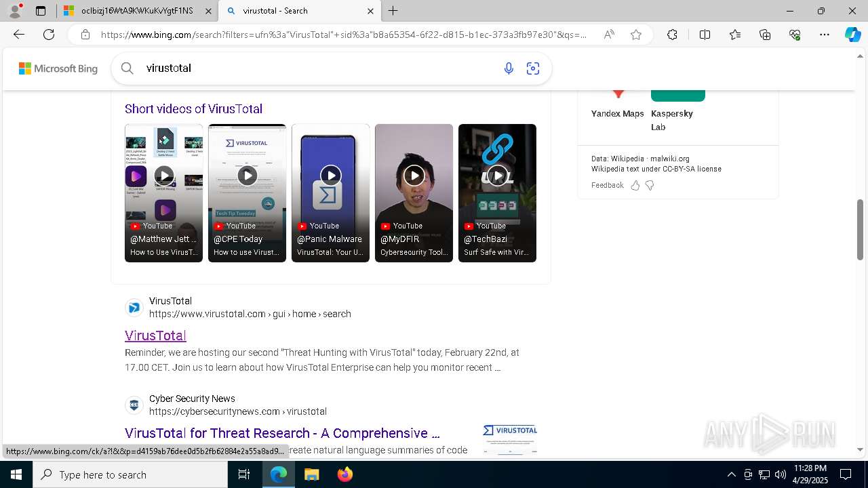Image resolution: width=868 pixels, height=488 pixels.
Task: Open a new browser tab
Action: click(x=393, y=11)
